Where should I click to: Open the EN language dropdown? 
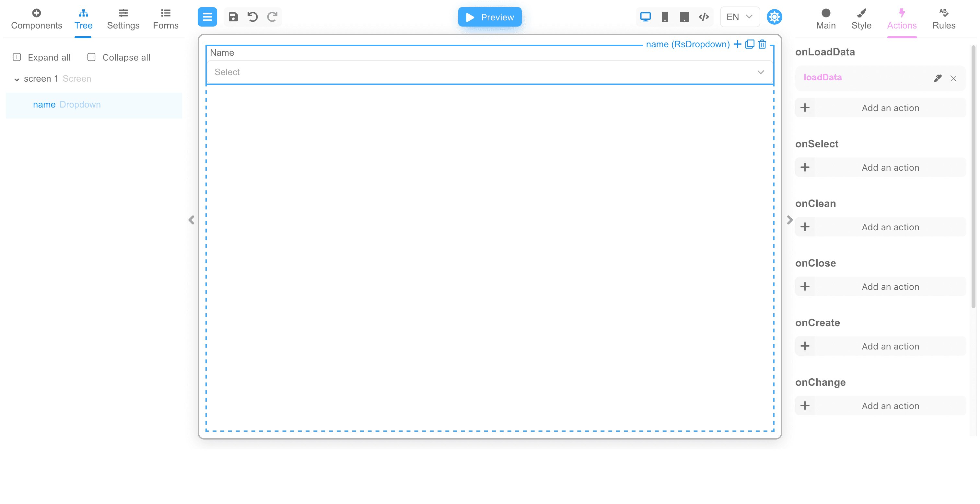coord(739,17)
